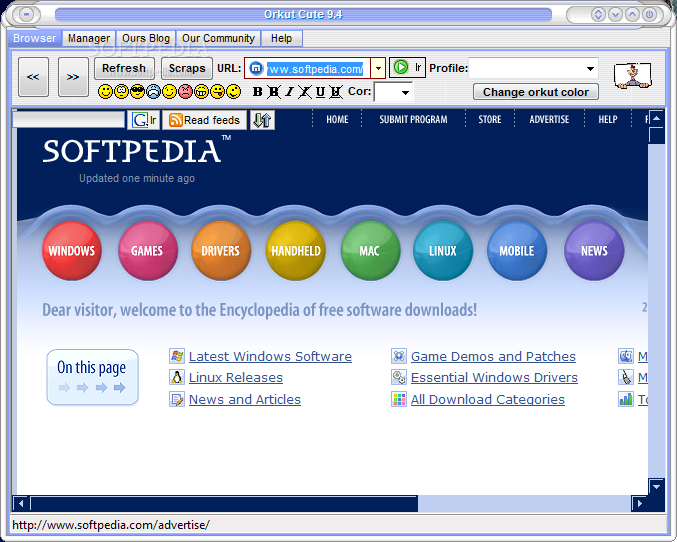Click the Read feeds button
677x542 pixels.
(x=204, y=120)
